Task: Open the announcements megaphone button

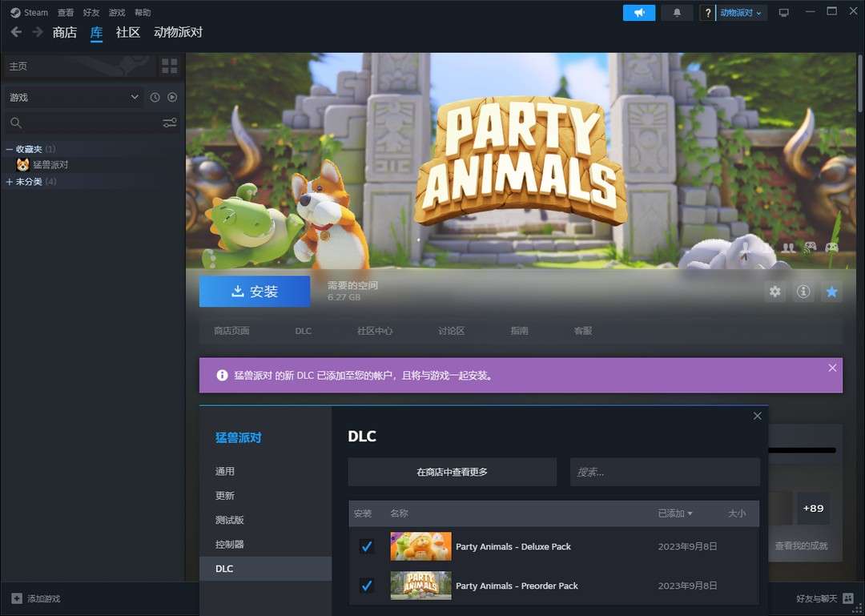Action: pyautogui.click(x=639, y=12)
